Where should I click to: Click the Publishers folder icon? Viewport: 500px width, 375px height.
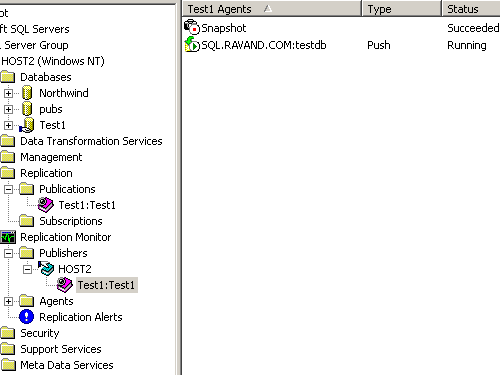pos(27,253)
